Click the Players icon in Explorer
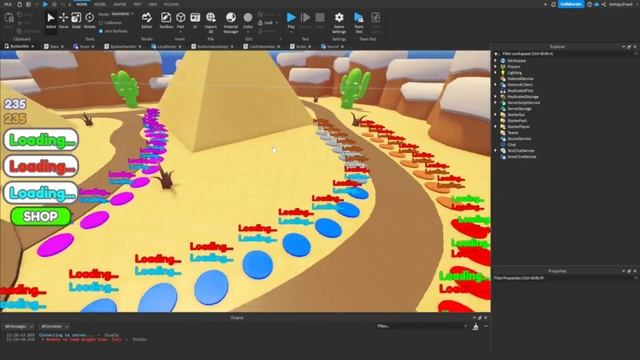This screenshot has width=640, height=360. (503, 67)
